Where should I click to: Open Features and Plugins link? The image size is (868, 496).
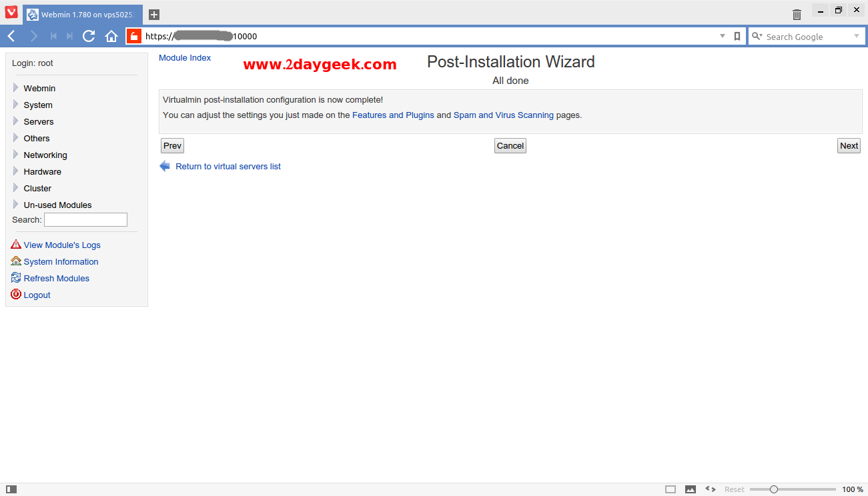(393, 115)
